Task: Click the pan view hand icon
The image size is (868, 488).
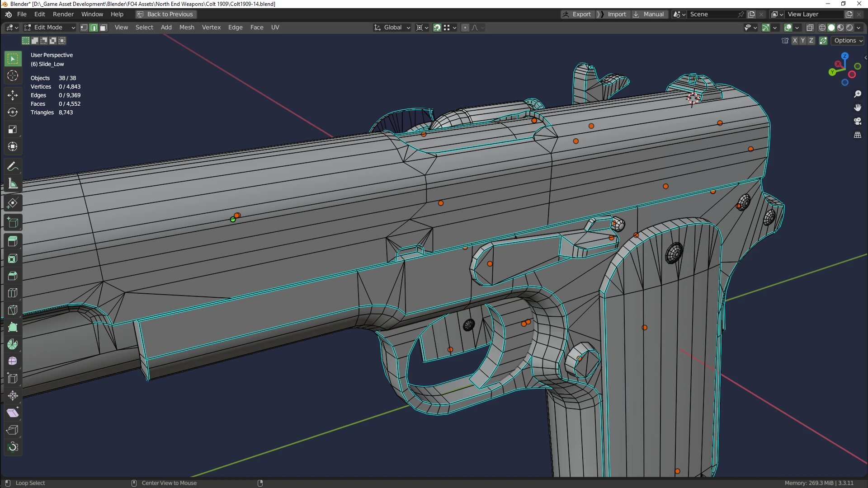Action: (x=858, y=108)
